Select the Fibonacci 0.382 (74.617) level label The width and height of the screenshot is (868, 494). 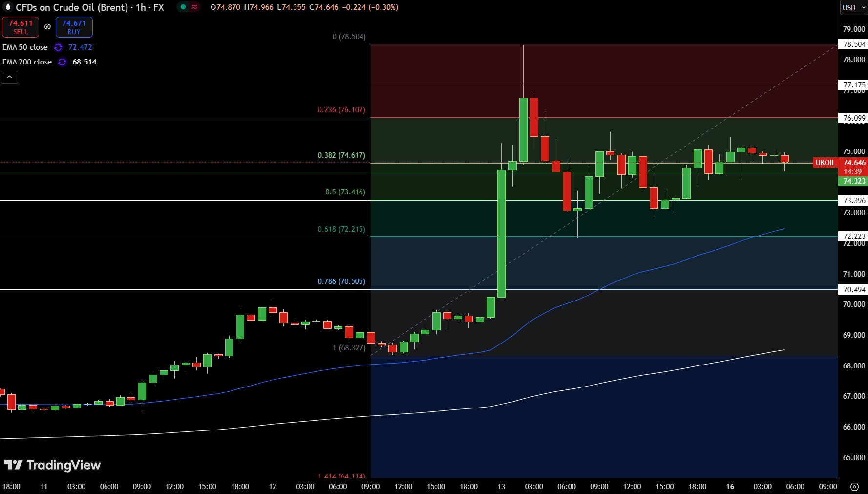tap(341, 155)
